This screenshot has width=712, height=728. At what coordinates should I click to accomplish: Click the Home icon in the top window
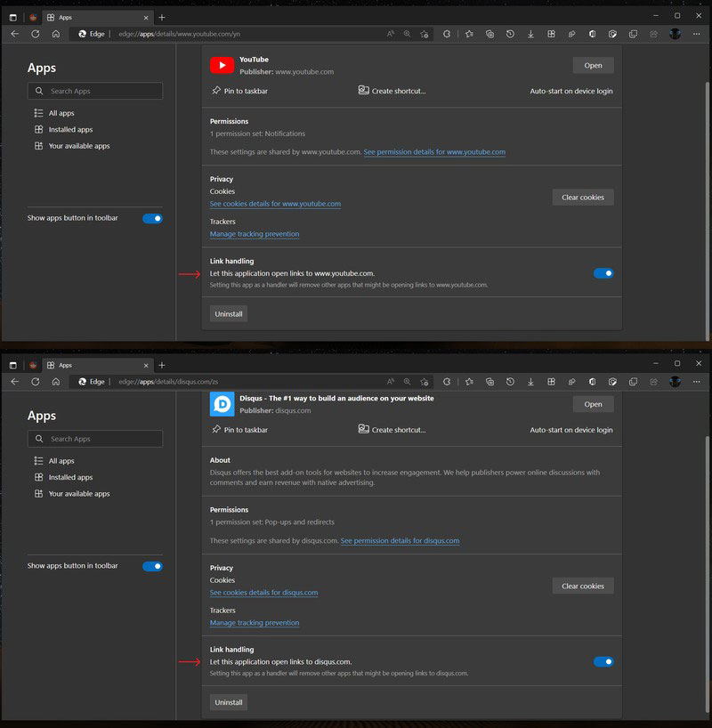coord(56,34)
